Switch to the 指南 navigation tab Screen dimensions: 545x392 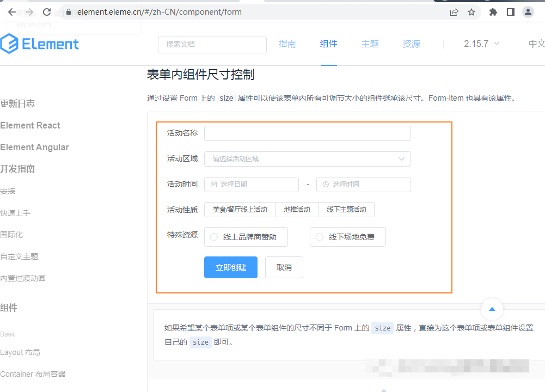click(287, 44)
